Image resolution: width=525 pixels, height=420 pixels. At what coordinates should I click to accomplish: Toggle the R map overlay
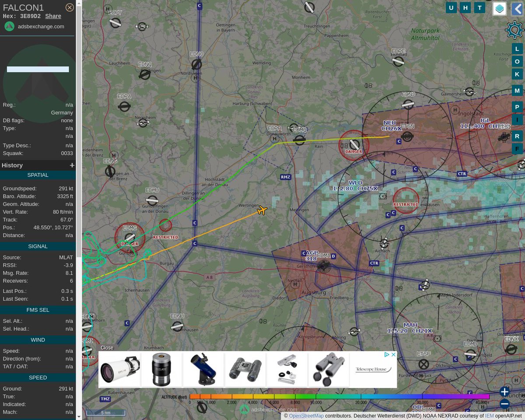(x=517, y=136)
